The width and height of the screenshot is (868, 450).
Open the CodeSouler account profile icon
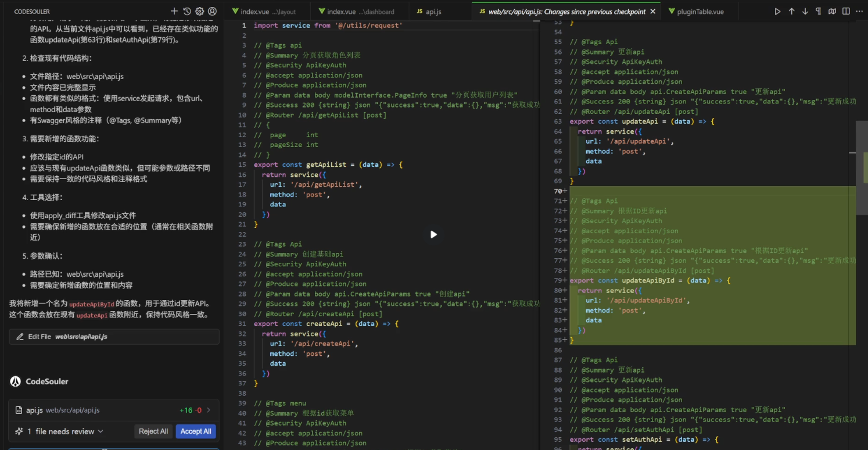213,12
